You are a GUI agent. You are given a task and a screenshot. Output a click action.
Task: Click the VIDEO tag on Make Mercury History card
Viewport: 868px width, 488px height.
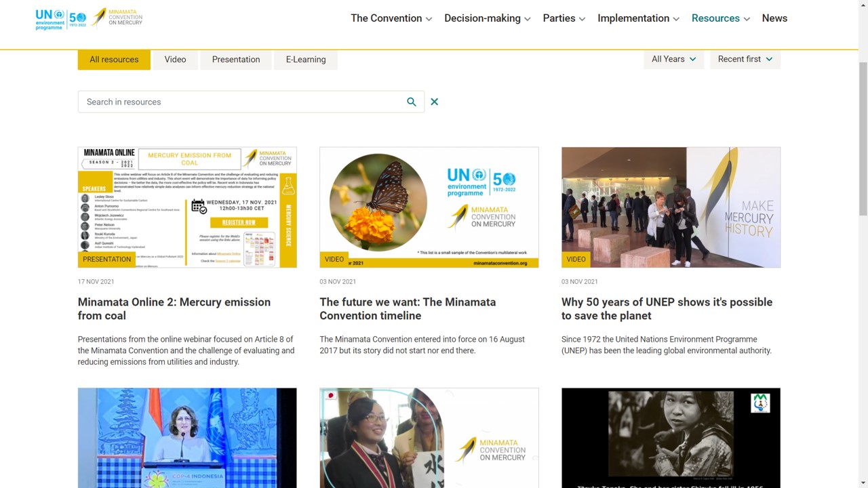coord(576,259)
